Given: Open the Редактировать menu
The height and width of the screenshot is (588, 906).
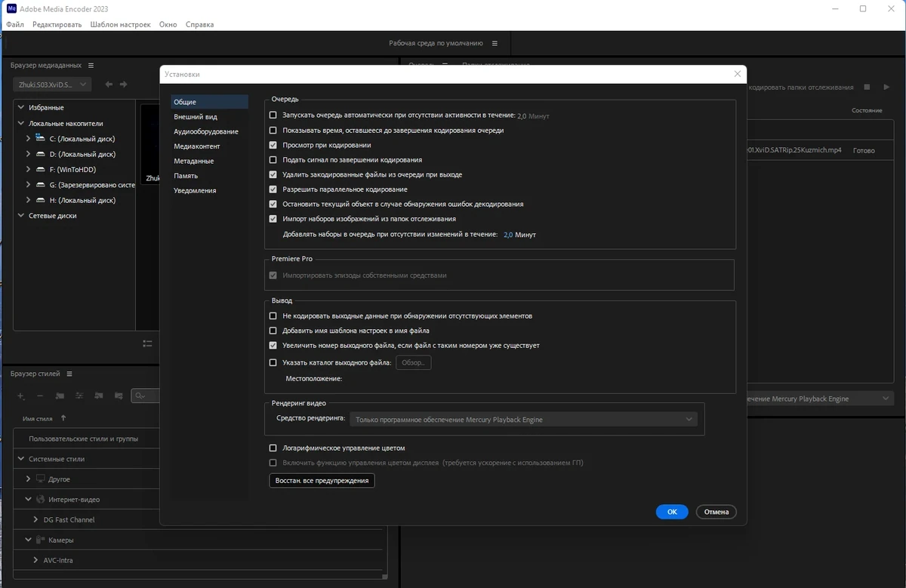Looking at the screenshot, I should (x=57, y=24).
